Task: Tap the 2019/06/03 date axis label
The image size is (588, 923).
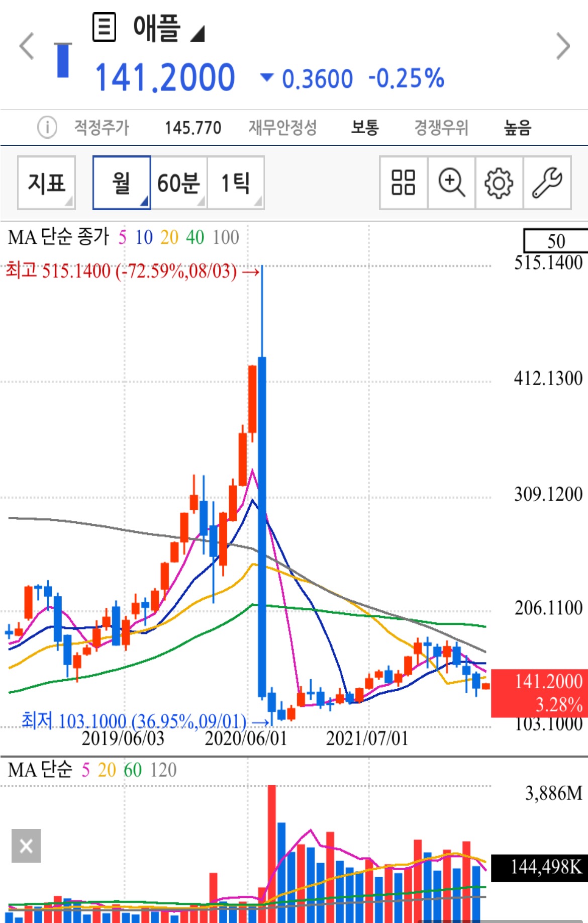Action: (123, 739)
